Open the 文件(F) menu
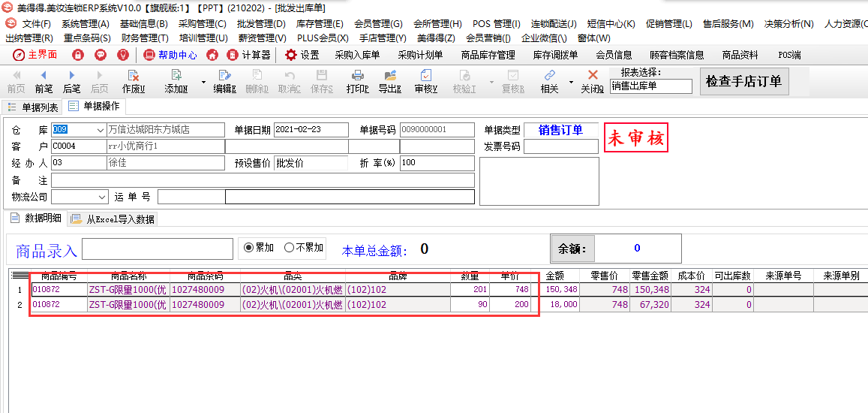Image resolution: width=868 pixels, height=413 pixels. point(36,24)
